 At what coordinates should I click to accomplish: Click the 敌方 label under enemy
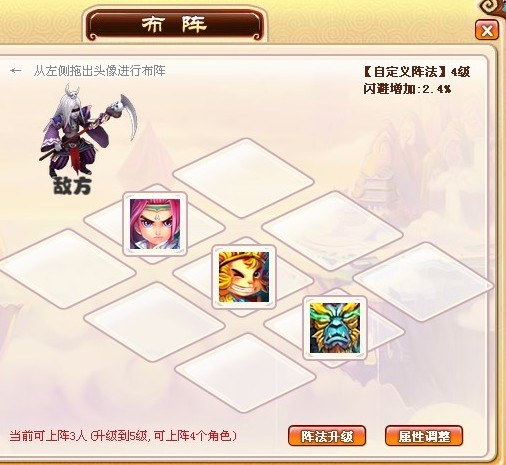pyautogui.click(x=72, y=186)
